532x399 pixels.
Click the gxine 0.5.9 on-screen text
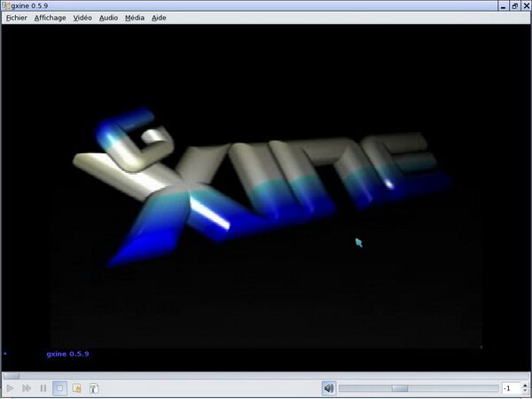pyautogui.click(x=67, y=354)
